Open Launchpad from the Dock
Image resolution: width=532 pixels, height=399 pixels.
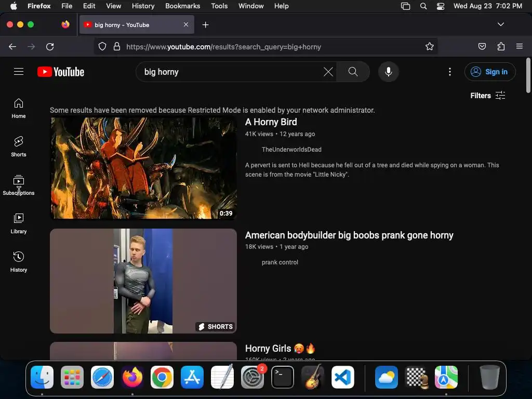(72, 377)
